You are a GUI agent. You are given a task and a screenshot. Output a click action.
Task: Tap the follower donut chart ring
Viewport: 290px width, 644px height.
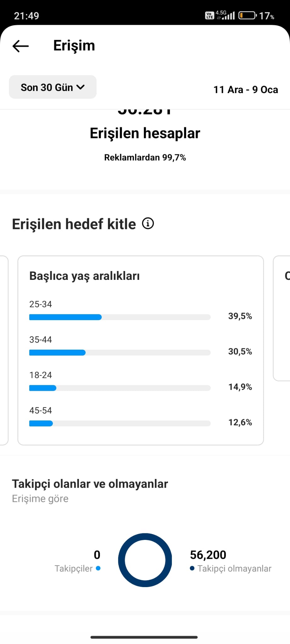(145, 560)
